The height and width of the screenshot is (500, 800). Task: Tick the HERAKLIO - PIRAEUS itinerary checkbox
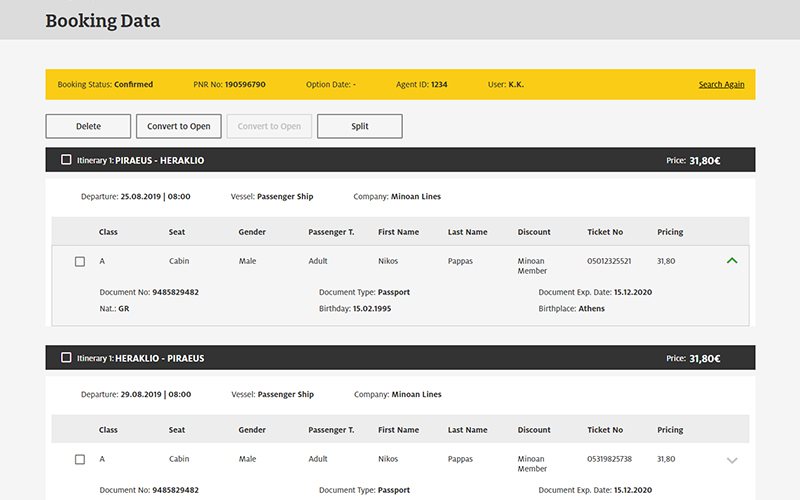click(66, 358)
